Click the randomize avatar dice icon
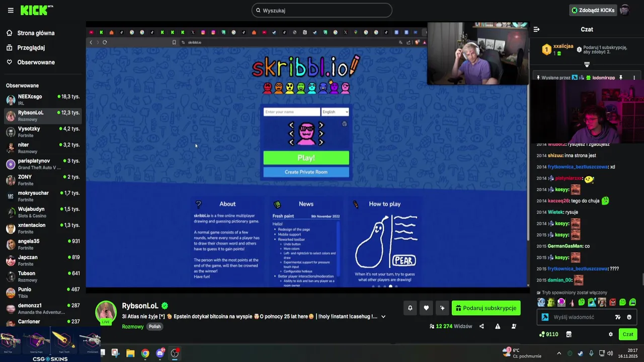Image resolution: width=644 pixels, height=362 pixels. (x=344, y=124)
